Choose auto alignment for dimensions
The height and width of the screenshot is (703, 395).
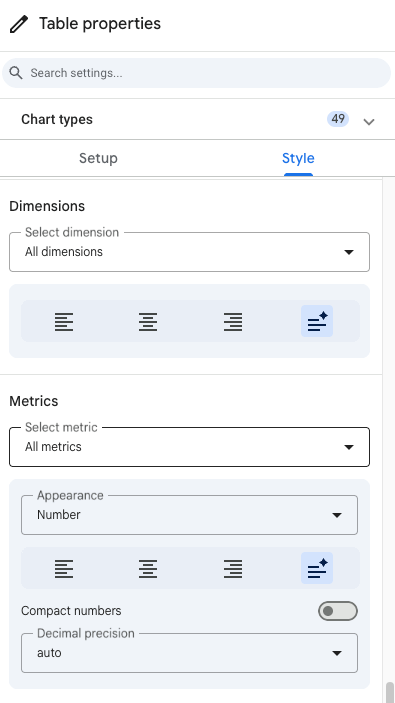tap(317, 321)
